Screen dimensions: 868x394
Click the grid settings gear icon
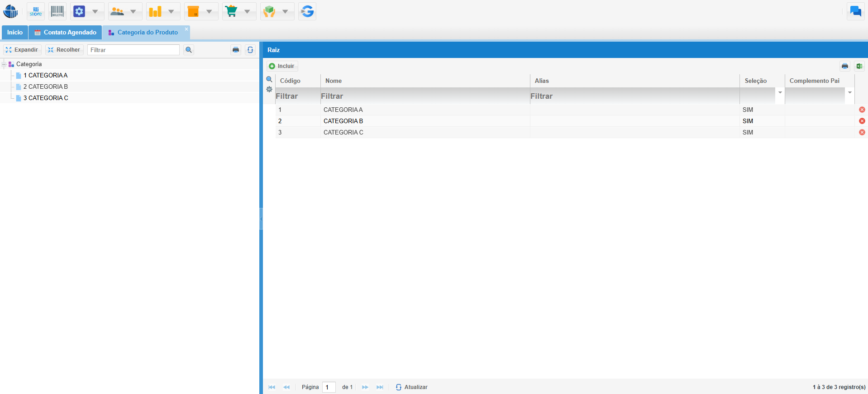tap(269, 89)
